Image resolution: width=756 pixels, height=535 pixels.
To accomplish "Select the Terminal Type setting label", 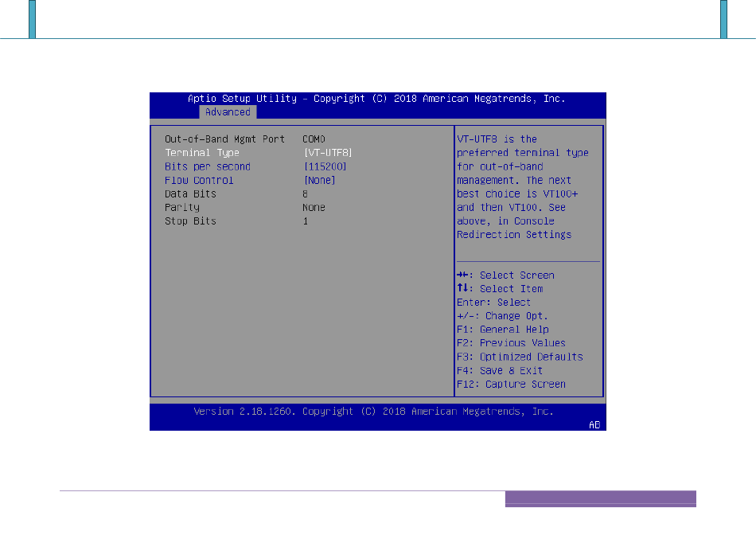I will [202, 153].
